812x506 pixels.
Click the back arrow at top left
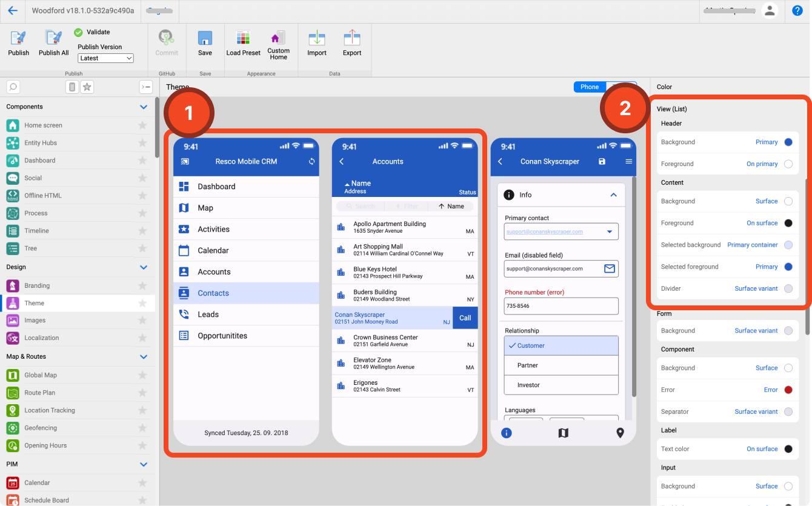pos(13,11)
